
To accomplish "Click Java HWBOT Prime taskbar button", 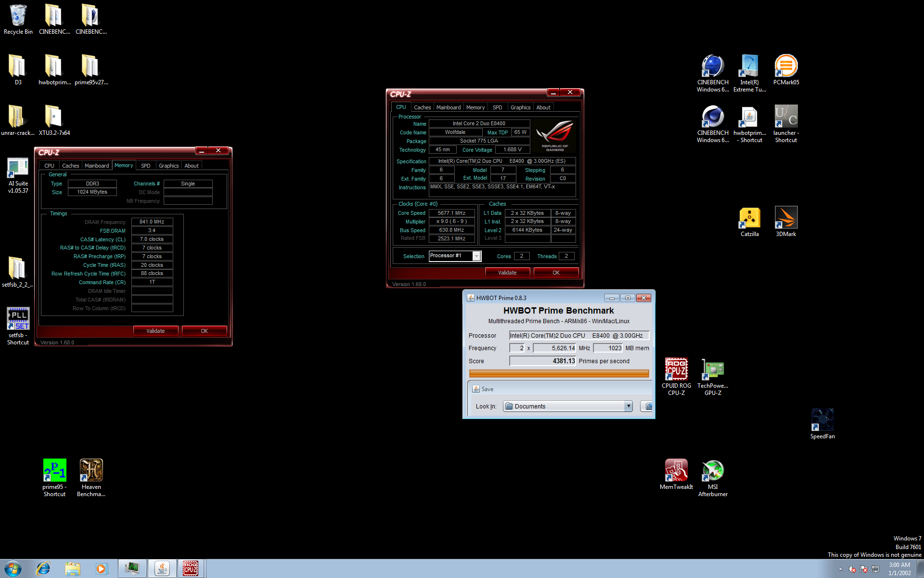I will 162,569.
